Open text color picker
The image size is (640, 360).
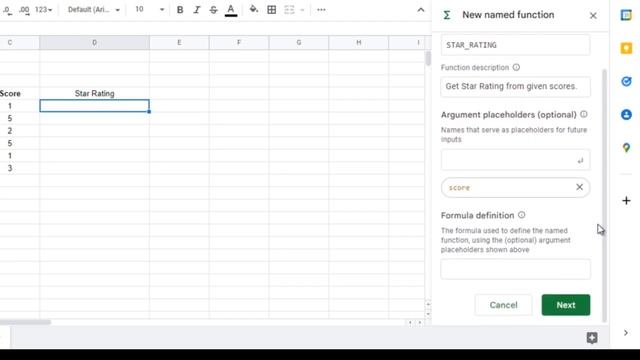[231, 10]
